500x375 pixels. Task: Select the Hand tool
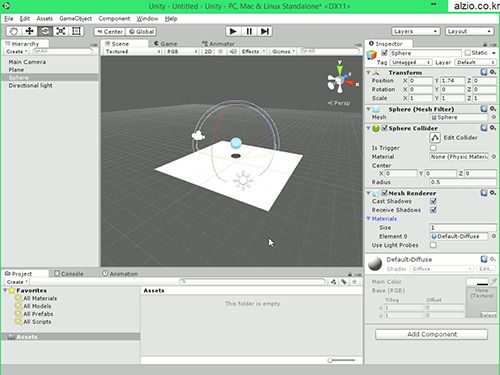coord(13,31)
